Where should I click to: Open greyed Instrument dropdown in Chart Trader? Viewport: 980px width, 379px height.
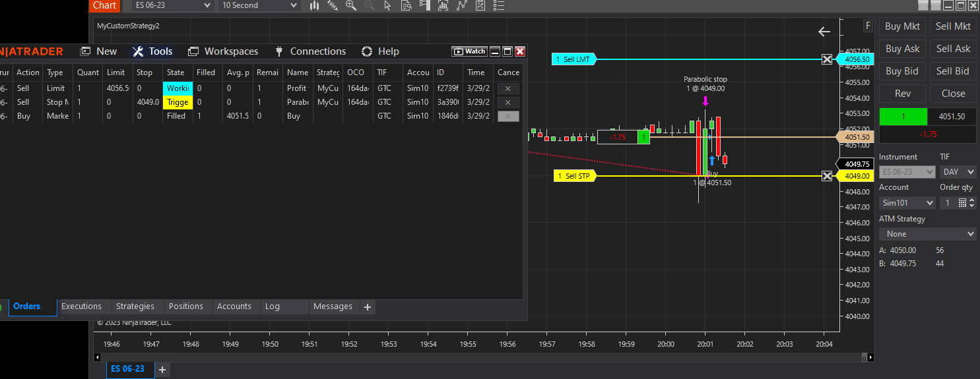pyautogui.click(x=907, y=171)
